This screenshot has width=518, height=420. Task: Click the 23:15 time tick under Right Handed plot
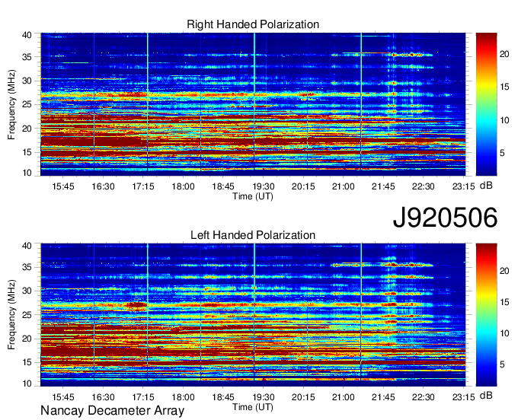click(x=463, y=186)
